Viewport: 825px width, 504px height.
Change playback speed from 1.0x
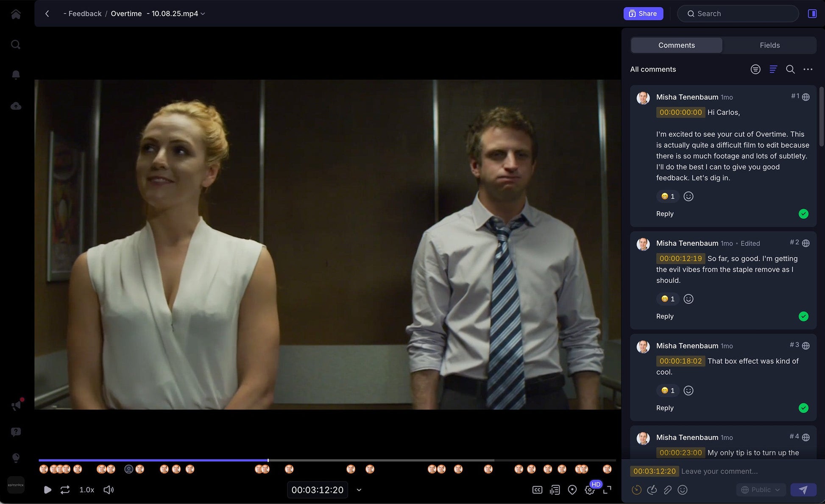pos(86,490)
